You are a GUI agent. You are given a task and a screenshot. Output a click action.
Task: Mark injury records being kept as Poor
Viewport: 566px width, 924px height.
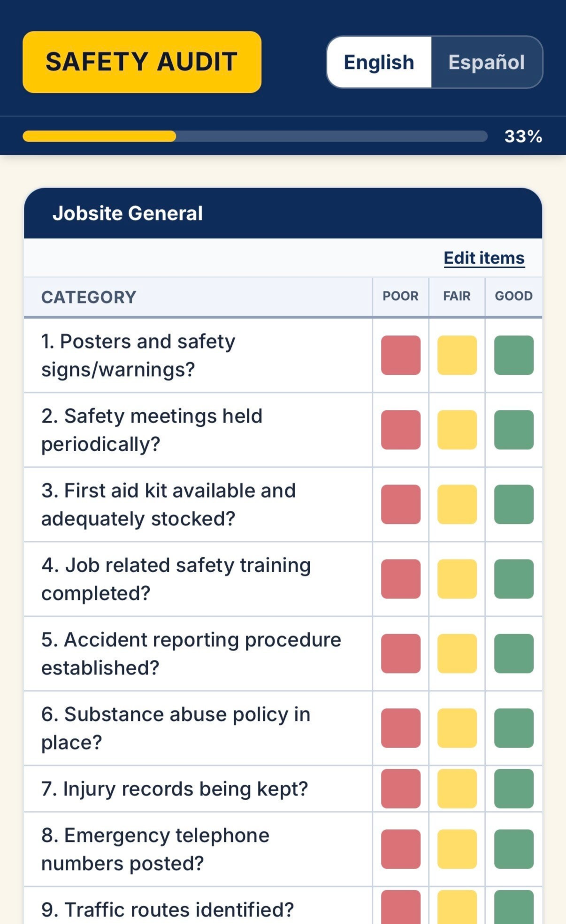point(401,788)
